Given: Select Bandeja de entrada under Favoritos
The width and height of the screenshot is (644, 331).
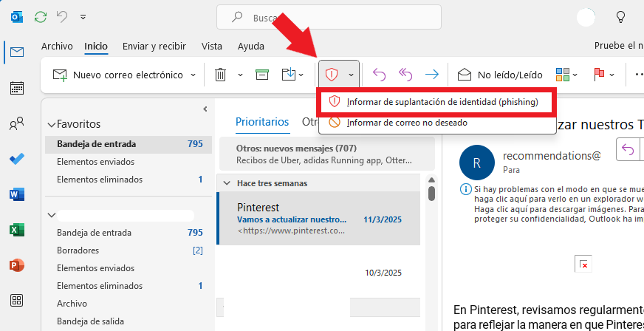Looking at the screenshot, I should [129, 144].
